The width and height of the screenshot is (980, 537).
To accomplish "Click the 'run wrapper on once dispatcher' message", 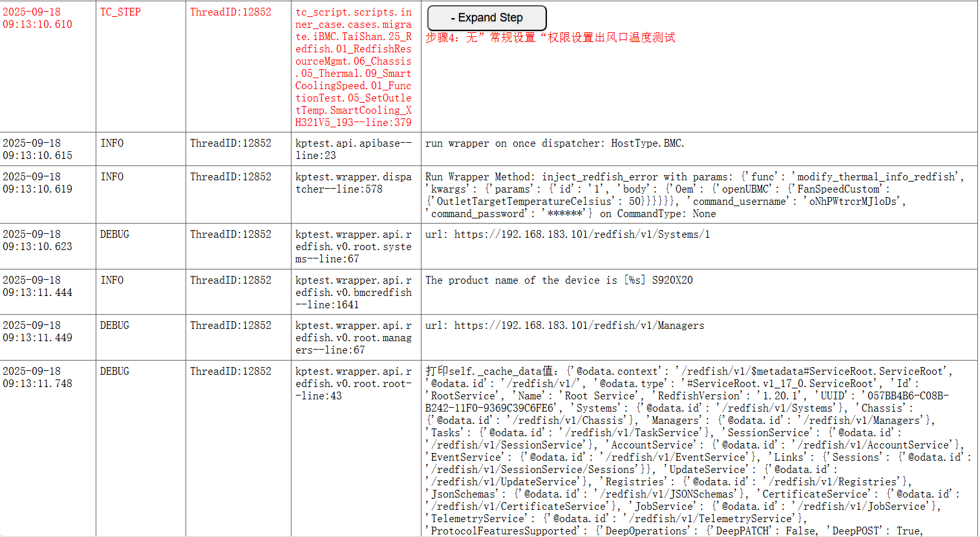I will [554, 143].
